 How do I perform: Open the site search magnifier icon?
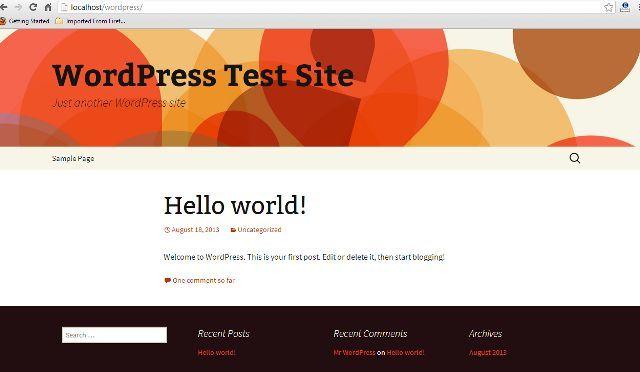coord(575,158)
